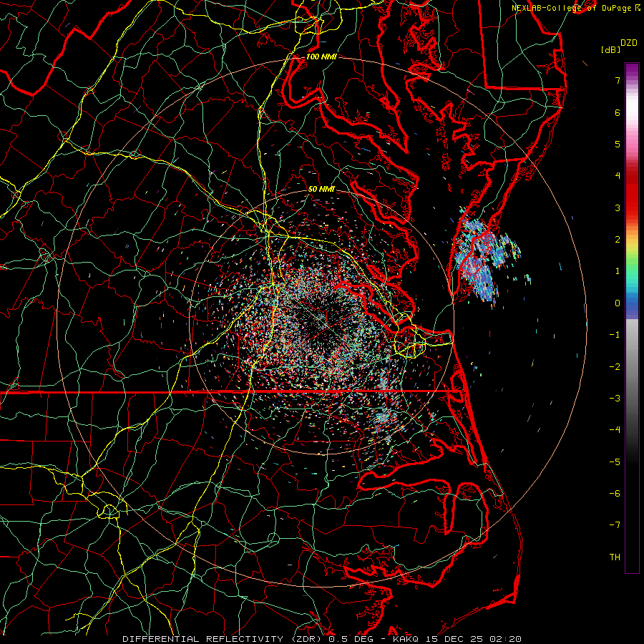
Task: Click the "50 NMI" range ring label
Action: pyautogui.click(x=321, y=189)
